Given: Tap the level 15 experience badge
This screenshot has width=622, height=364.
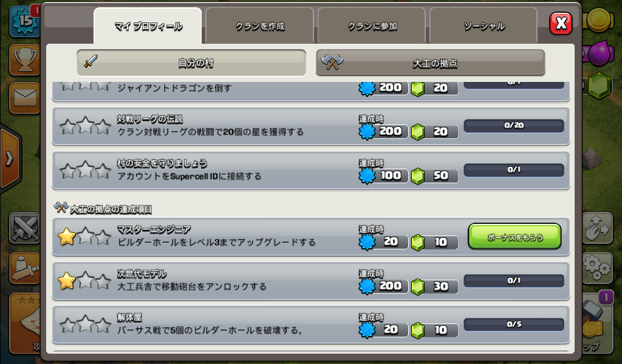Looking at the screenshot, I should tap(24, 21).
